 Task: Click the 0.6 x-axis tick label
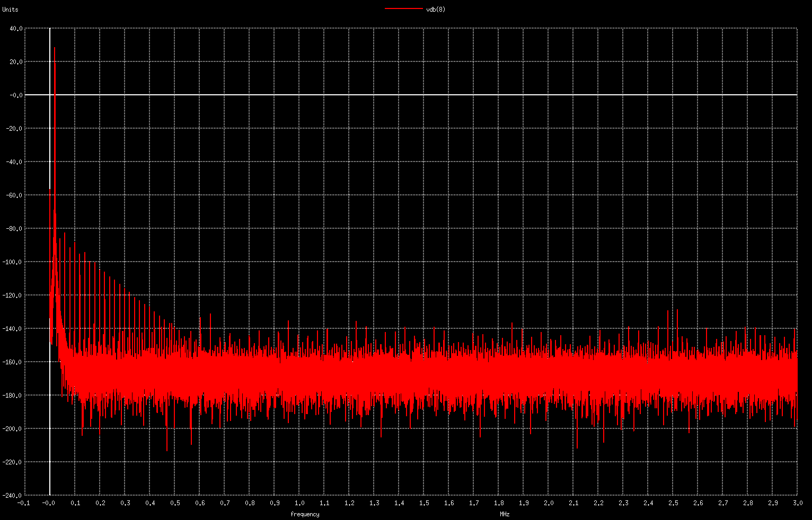[x=200, y=503]
